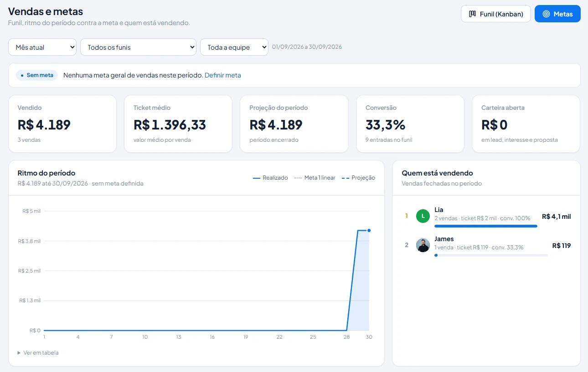Click the "R$ 3,8 mil" y-axis label

[30, 241]
